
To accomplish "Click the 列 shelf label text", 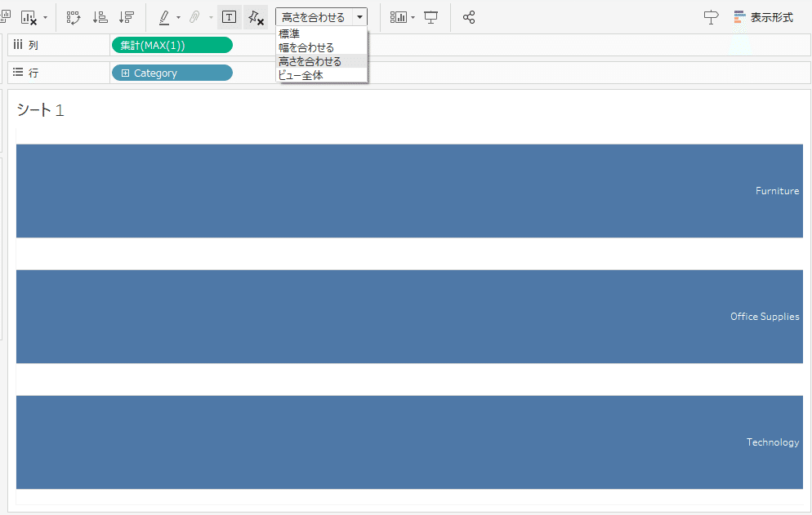I will pyautogui.click(x=33, y=46).
